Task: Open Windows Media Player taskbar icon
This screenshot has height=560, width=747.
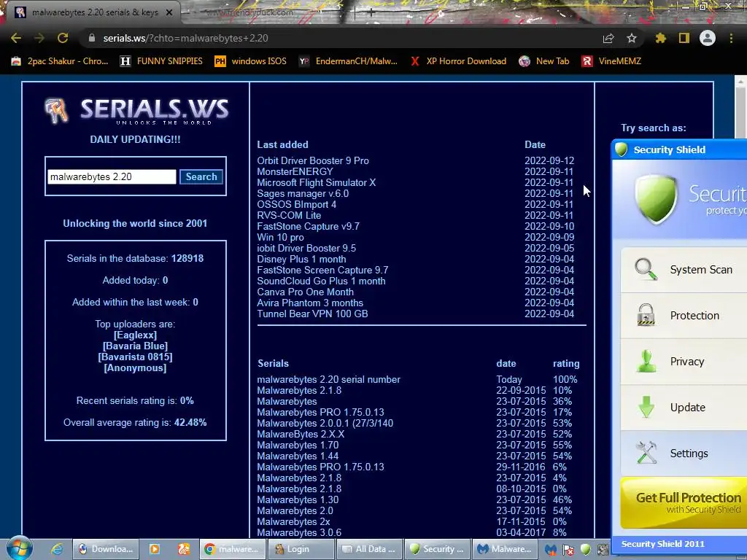Action: (155, 549)
